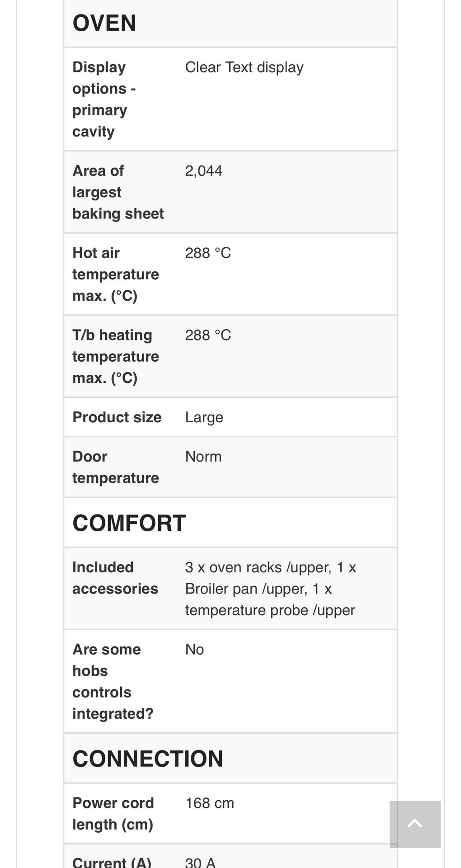Select the Norm door temperature value
461x868 pixels.
[203, 456]
